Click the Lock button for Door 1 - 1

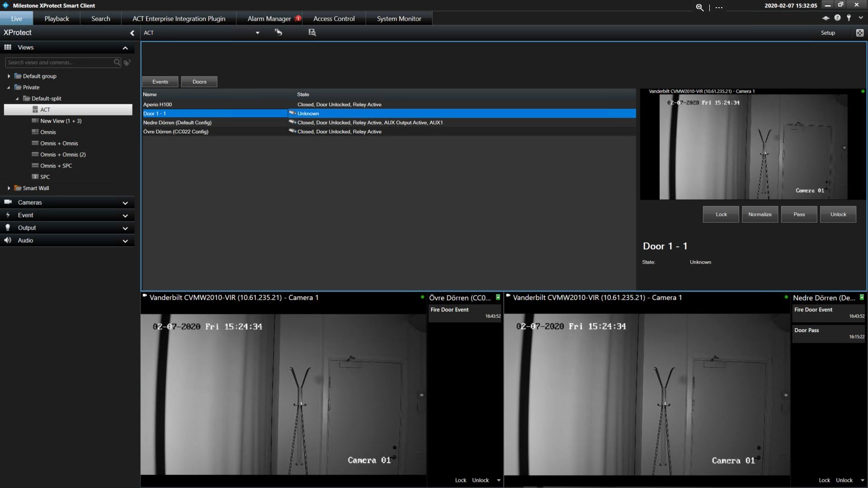[721, 214]
